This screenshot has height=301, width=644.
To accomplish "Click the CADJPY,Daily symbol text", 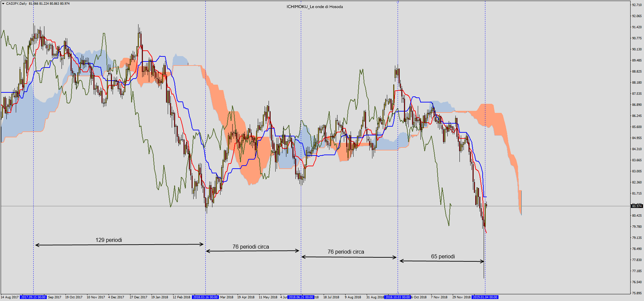I will tap(16, 4).
